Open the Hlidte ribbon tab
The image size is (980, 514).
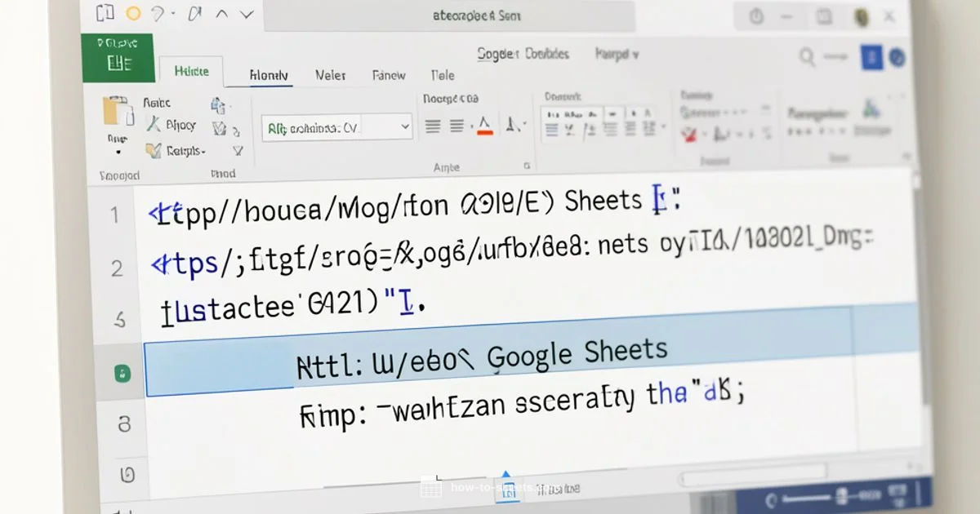pos(191,72)
